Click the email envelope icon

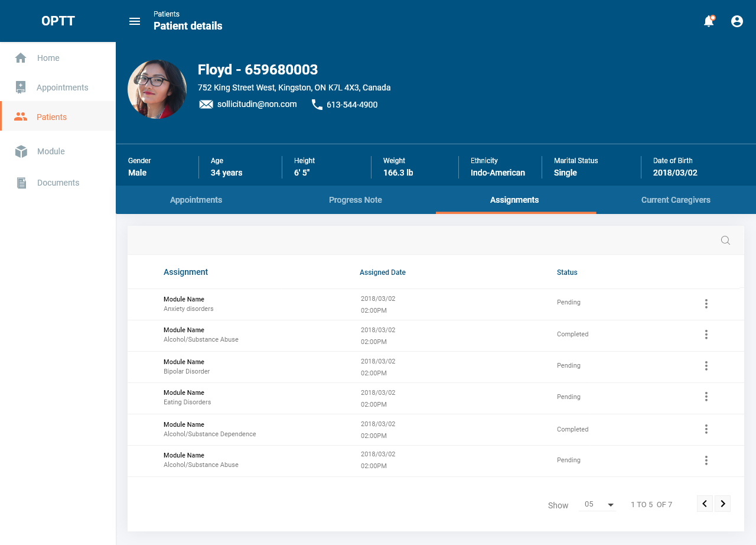pyautogui.click(x=206, y=105)
